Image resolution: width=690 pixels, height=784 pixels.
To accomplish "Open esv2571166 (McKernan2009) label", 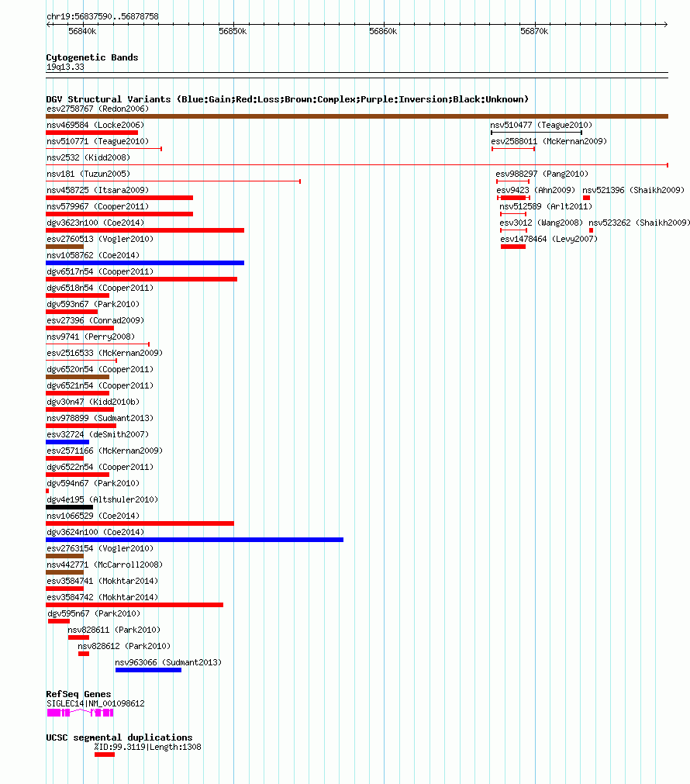I will tap(105, 451).
